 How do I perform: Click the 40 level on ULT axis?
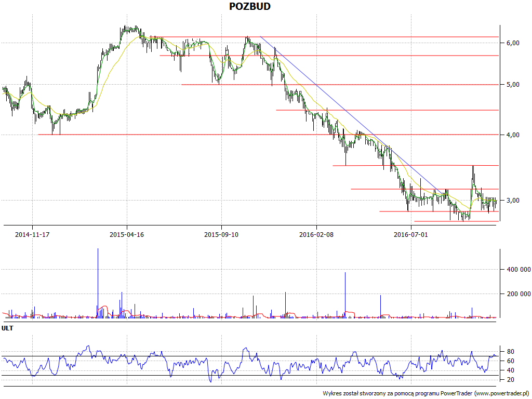(x=510, y=370)
